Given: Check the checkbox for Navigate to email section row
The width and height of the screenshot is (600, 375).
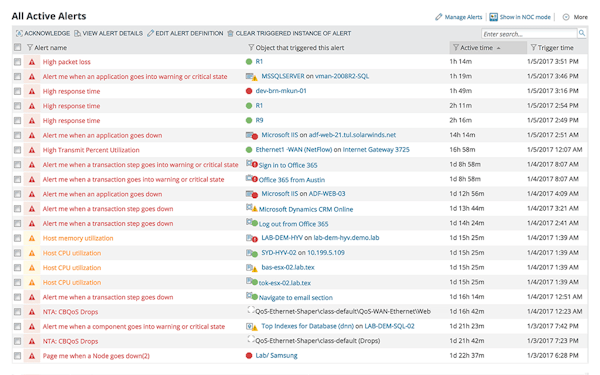Looking at the screenshot, I should pyautogui.click(x=18, y=297).
